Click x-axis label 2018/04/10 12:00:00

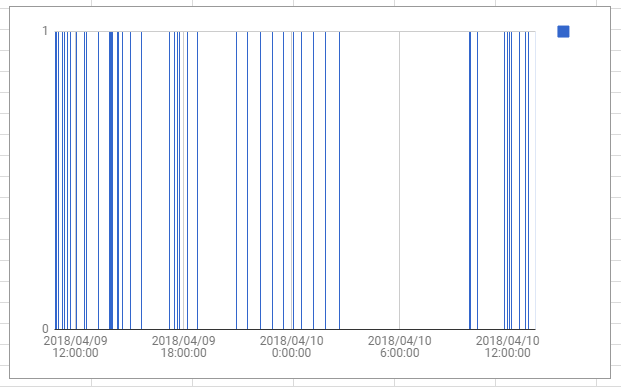[x=508, y=347]
